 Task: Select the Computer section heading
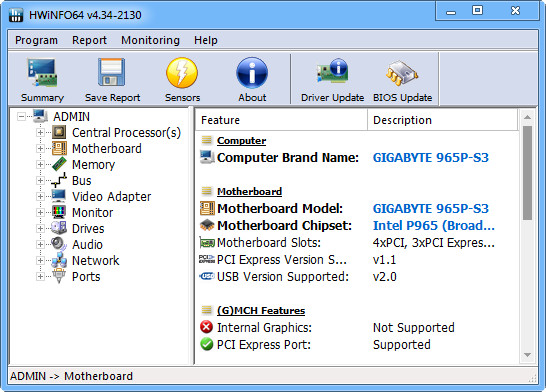pos(241,141)
